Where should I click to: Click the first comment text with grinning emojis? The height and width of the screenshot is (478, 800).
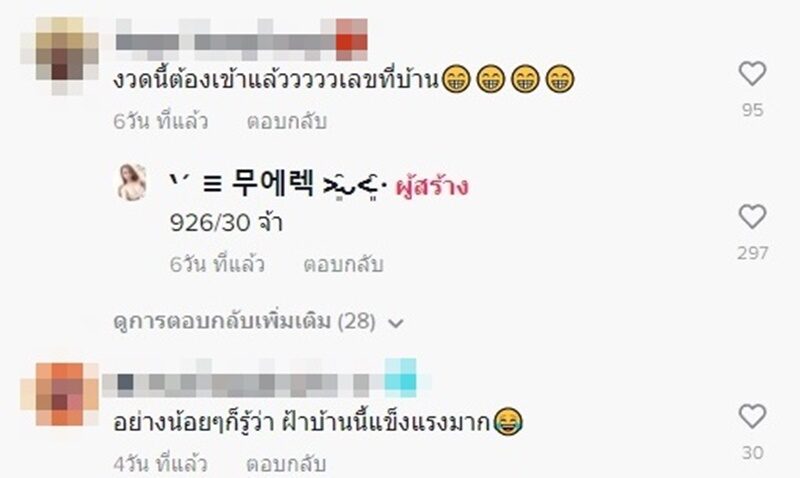tap(344, 80)
